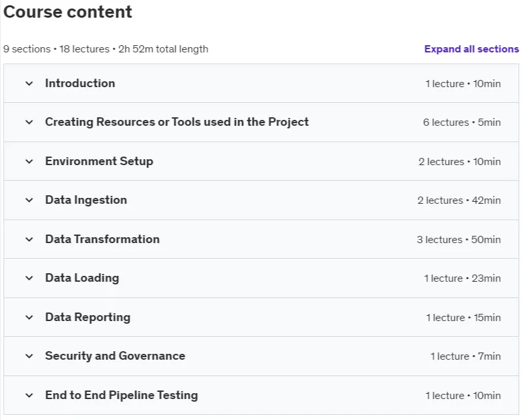
Task: Open Creating Resources or Tools used title
Action: 177,122
